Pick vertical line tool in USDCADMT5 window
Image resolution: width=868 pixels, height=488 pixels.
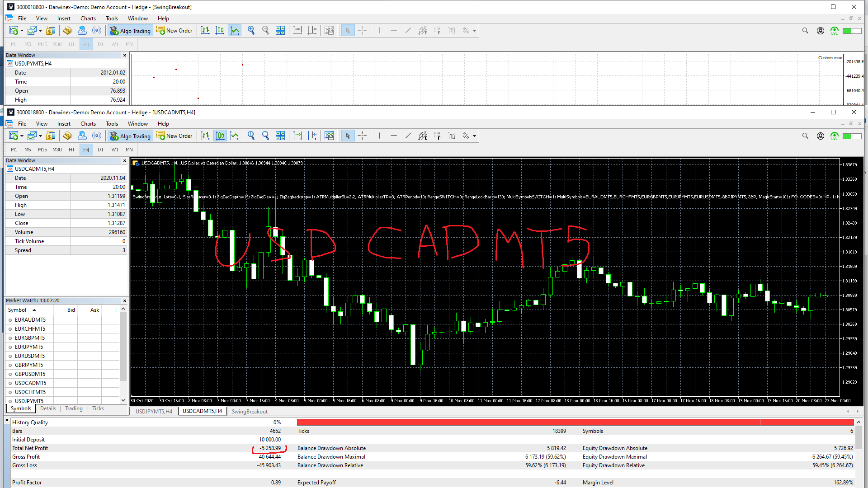pos(379,136)
